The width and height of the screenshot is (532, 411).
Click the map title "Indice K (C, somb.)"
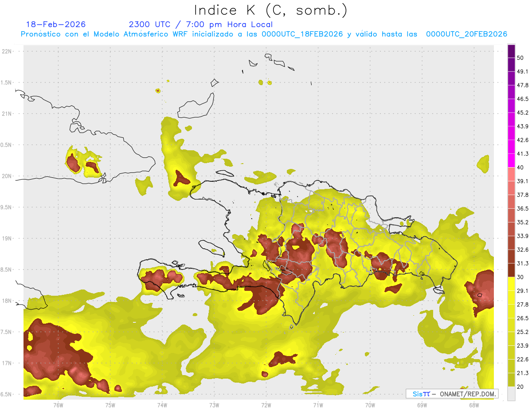tap(271, 10)
